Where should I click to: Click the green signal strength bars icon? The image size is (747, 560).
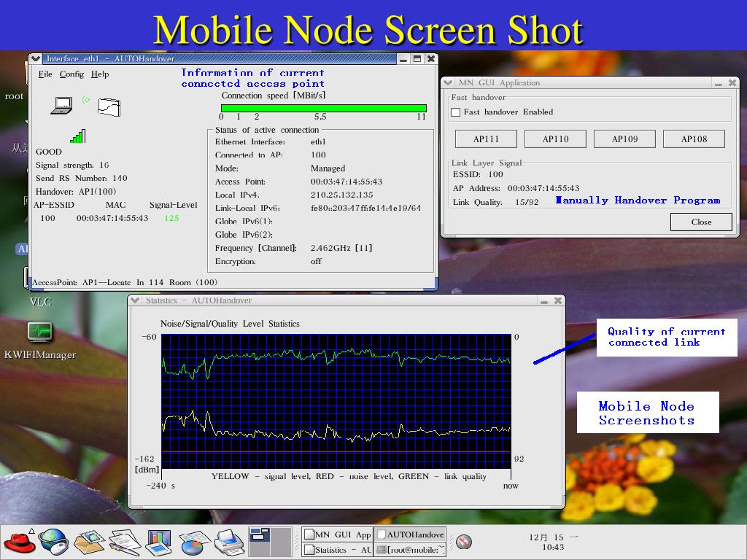(77, 136)
